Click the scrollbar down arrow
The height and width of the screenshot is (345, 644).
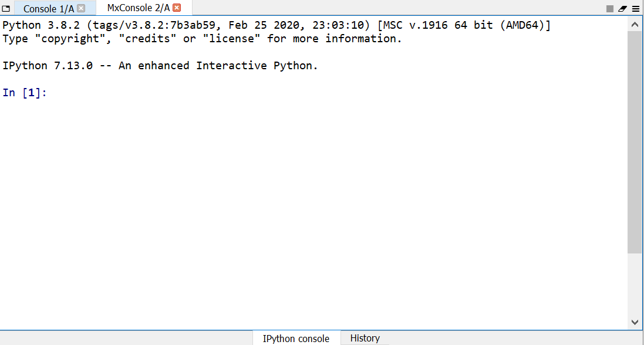pos(635,322)
